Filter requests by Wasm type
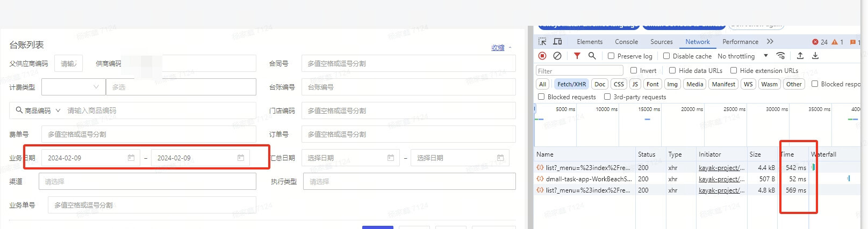This screenshot has width=868, height=229. (769, 84)
